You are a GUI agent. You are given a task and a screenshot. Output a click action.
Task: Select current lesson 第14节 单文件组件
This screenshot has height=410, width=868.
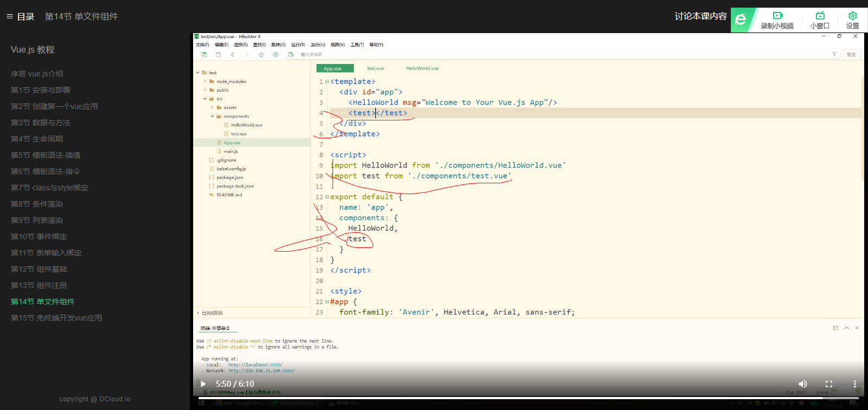[x=43, y=302]
